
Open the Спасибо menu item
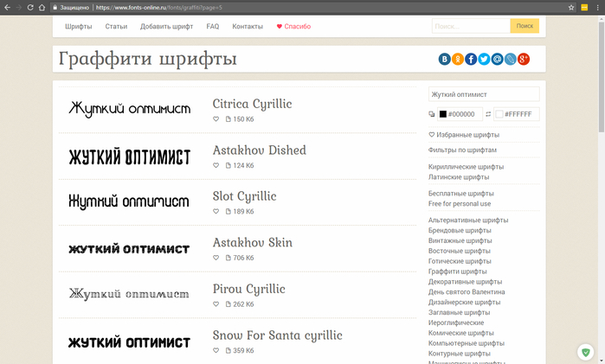click(293, 27)
